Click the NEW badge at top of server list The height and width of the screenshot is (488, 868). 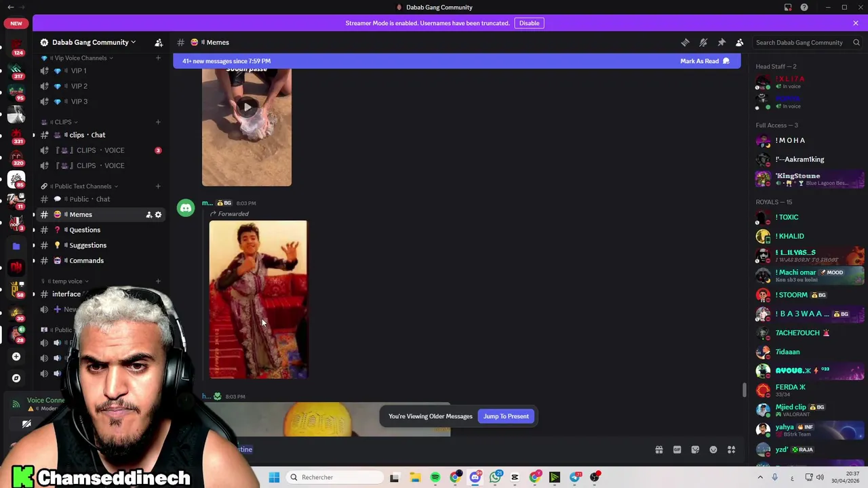pos(16,23)
